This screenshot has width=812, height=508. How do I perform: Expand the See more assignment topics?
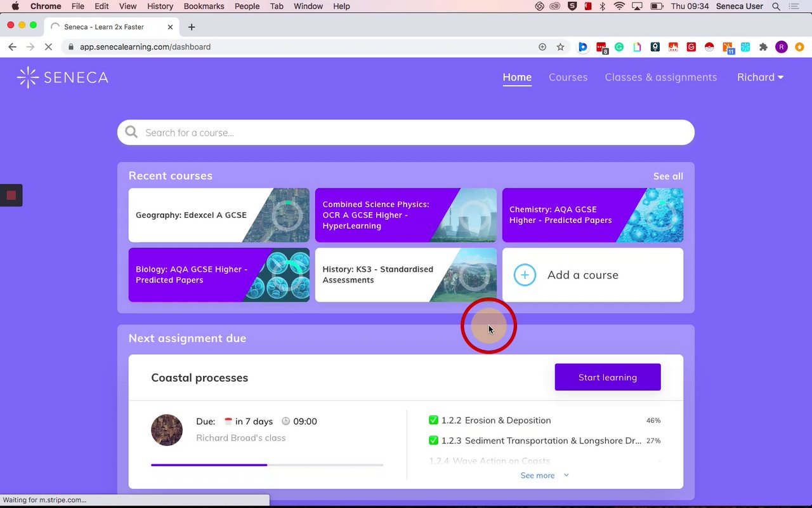(x=545, y=475)
